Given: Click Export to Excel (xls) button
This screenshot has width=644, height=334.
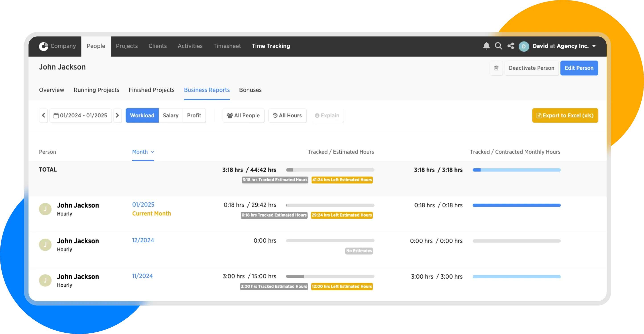Looking at the screenshot, I should (x=565, y=115).
